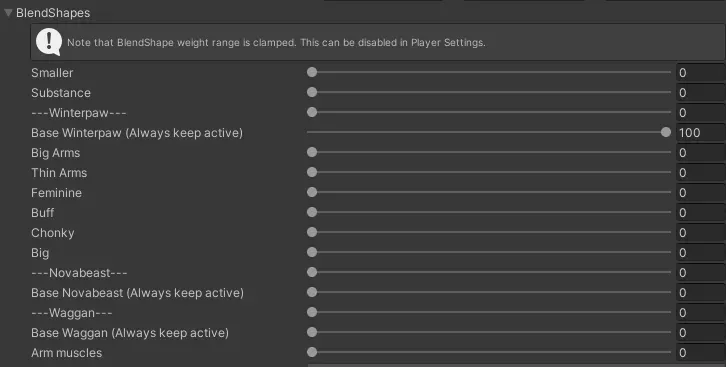Click the Smaller value input field
Screen dimensions: 726x367
[x=701, y=73]
